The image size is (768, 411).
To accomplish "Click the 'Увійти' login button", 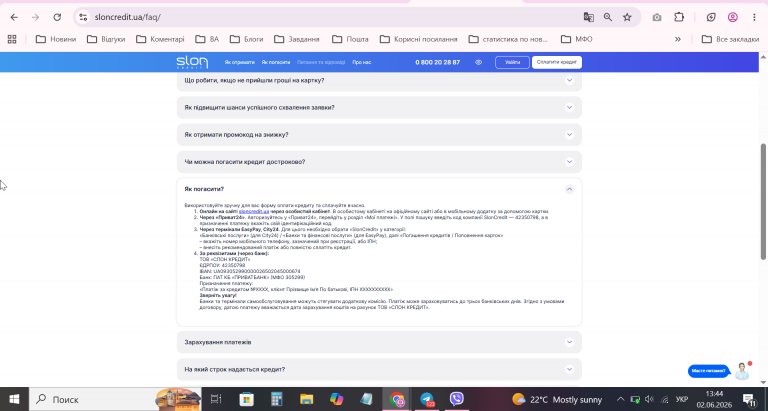I will click(x=512, y=62).
